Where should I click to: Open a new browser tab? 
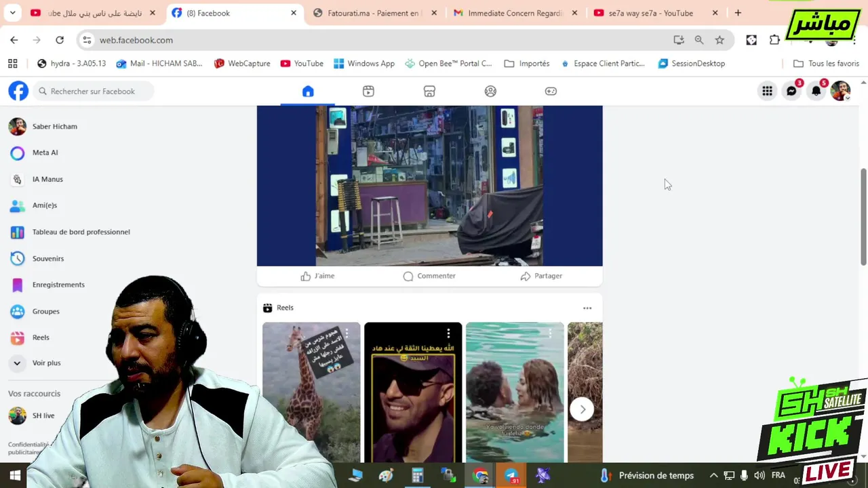(738, 13)
